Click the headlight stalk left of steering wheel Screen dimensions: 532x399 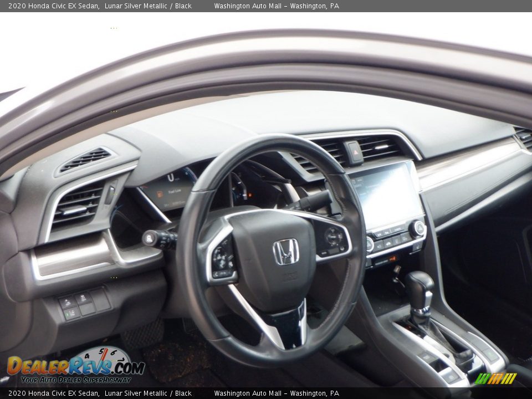pyautogui.click(x=160, y=239)
